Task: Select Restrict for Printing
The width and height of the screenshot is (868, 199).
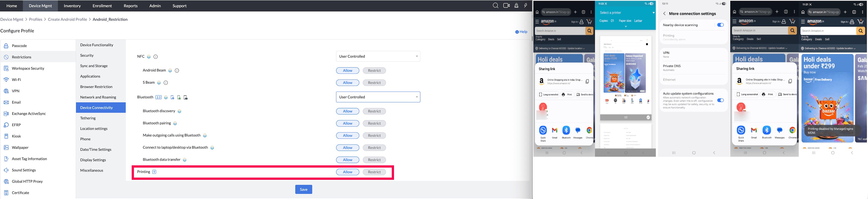Action: [x=374, y=172]
